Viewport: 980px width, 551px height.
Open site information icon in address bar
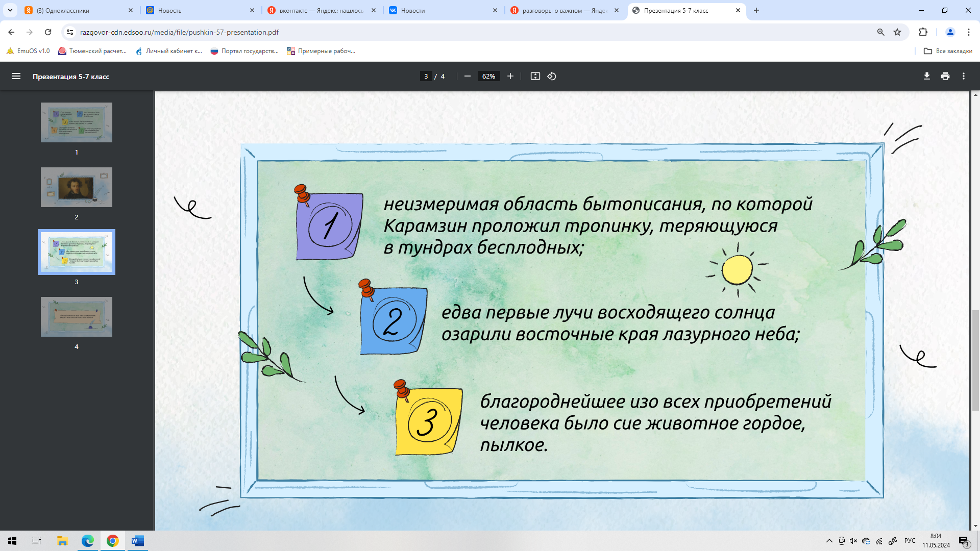coord(70,32)
